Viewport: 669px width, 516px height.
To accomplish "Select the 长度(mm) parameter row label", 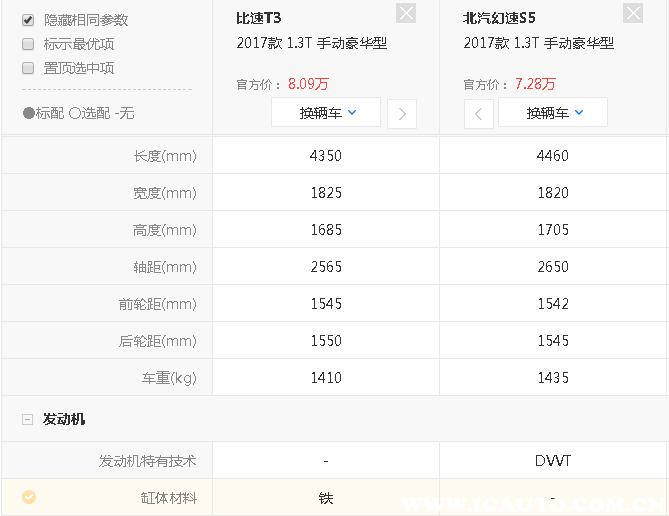I will (x=165, y=156).
